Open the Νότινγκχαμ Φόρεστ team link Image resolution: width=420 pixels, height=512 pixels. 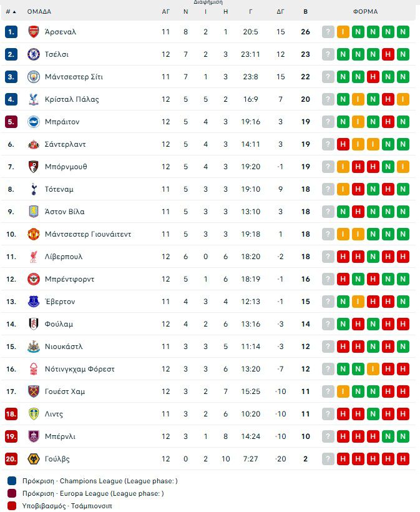click(80, 369)
